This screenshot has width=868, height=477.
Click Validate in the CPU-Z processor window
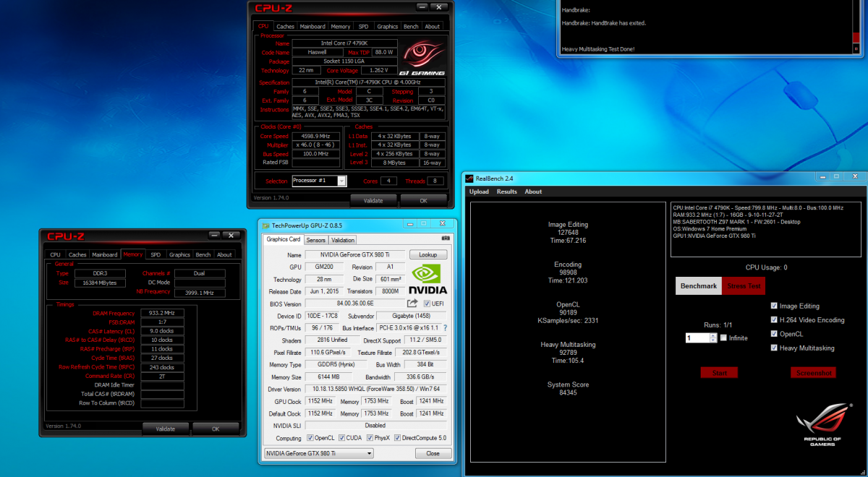[373, 200]
